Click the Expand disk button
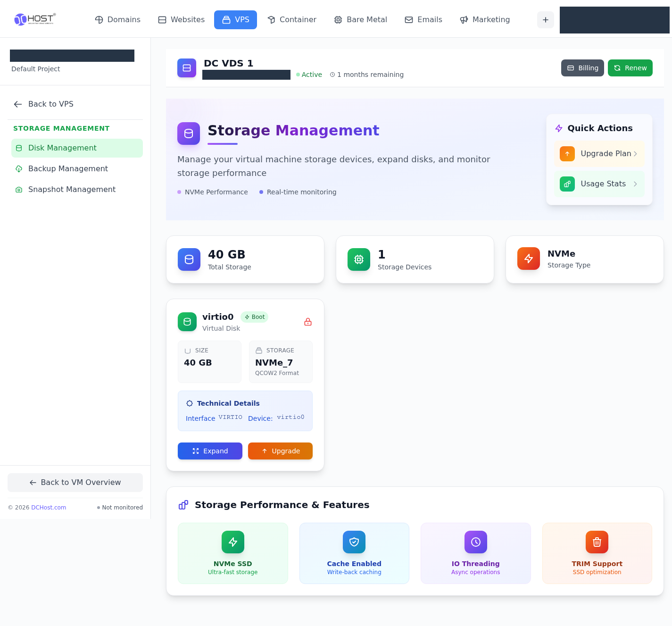 pyautogui.click(x=210, y=451)
